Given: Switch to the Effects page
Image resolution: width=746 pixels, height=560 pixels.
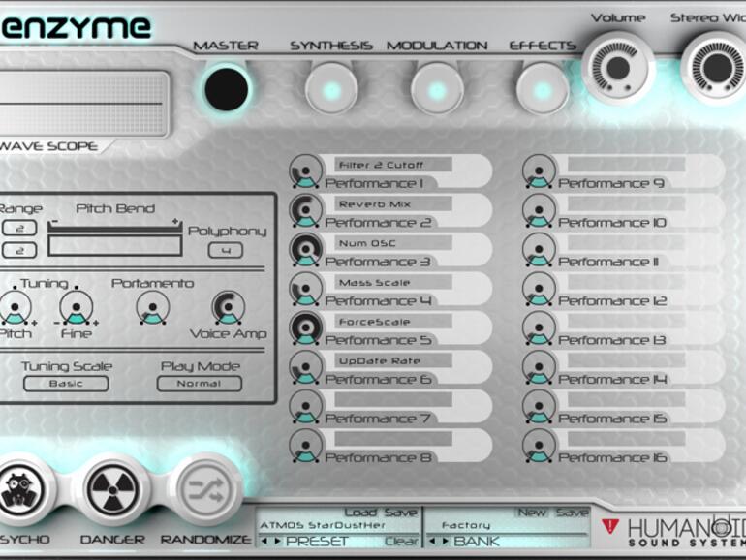Looking at the screenshot, I should 543,89.
